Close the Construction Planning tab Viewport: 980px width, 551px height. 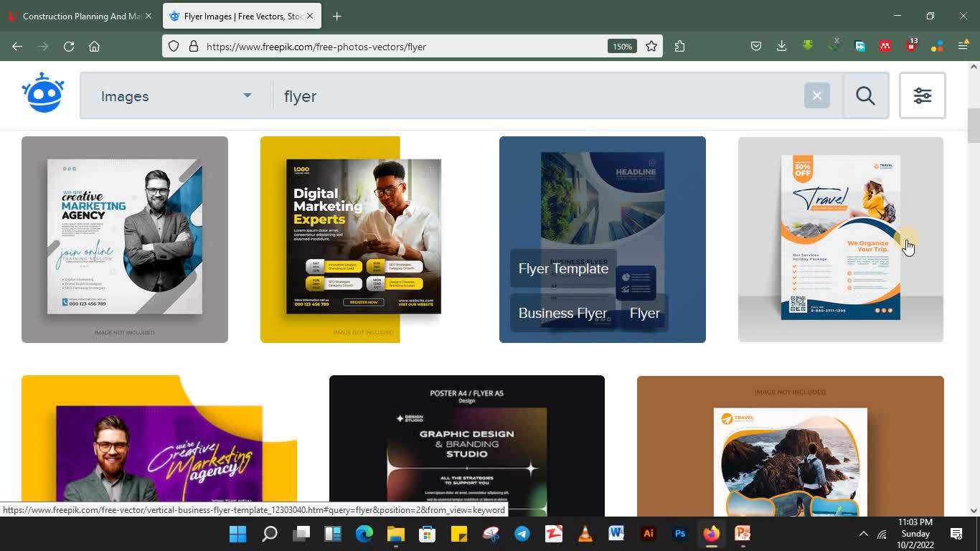pyautogui.click(x=149, y=16)
